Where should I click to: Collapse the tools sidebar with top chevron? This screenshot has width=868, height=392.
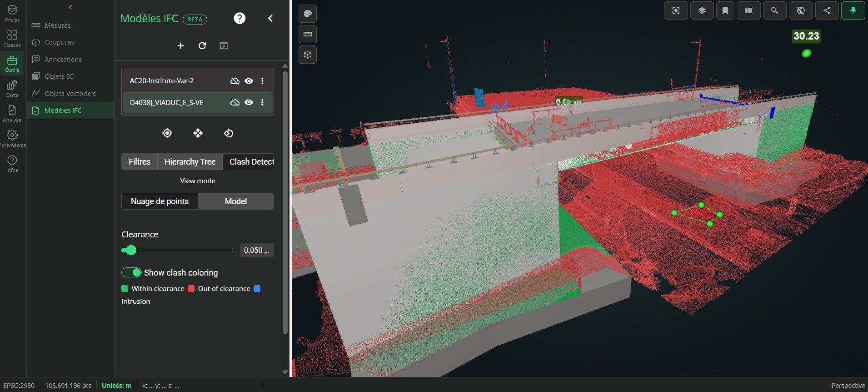click(x=70, y=7)
